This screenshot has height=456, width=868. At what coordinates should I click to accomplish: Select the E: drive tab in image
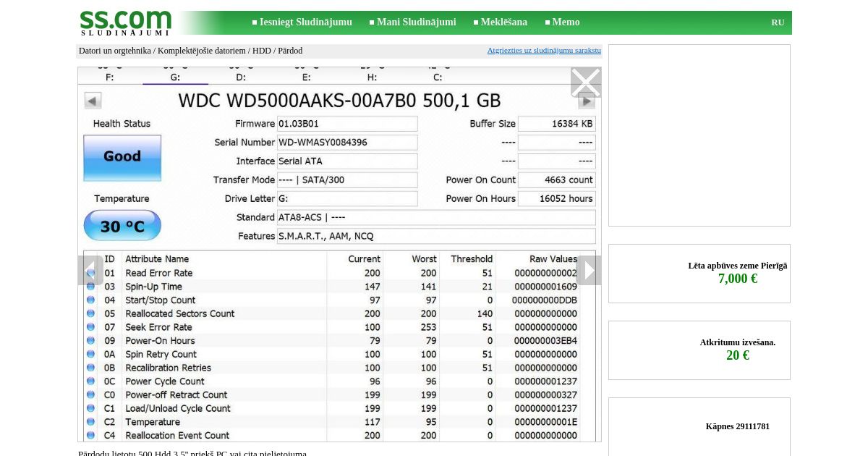click(307, 77)
